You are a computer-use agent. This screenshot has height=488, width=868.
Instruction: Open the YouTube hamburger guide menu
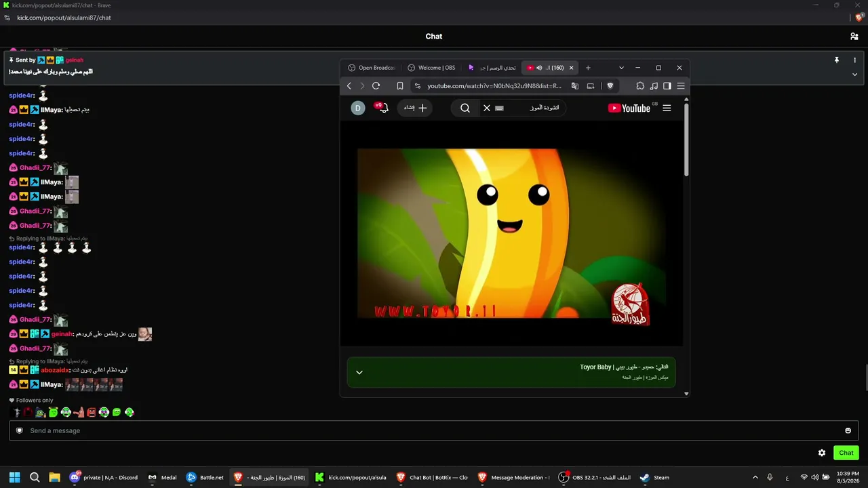click(667, 108)
